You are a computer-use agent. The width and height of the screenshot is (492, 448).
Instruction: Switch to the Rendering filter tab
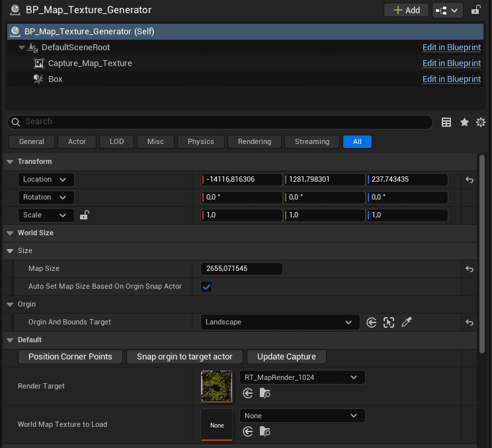(255, 141)
